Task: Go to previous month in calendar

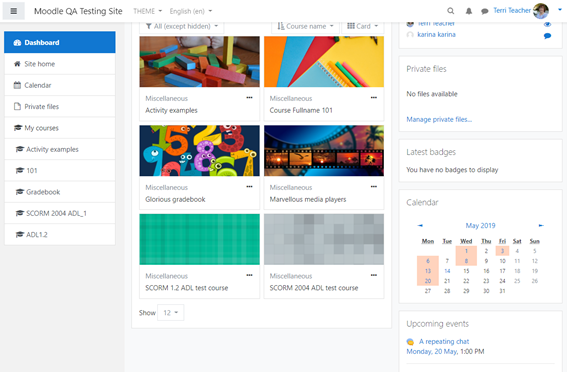Action: point(420,226)
